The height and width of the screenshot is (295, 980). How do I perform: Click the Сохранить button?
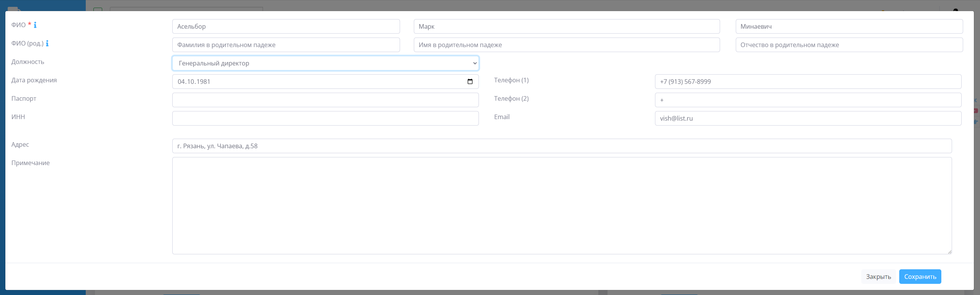pyautogui.click(x=920, y=277)
